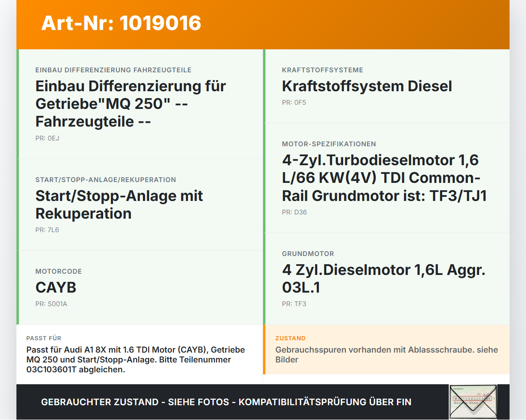Select the EINBAU DIFFERENZIERUNG FAHRZEUGTEILE label
This screenshot has width=526, height=420.
113,70
